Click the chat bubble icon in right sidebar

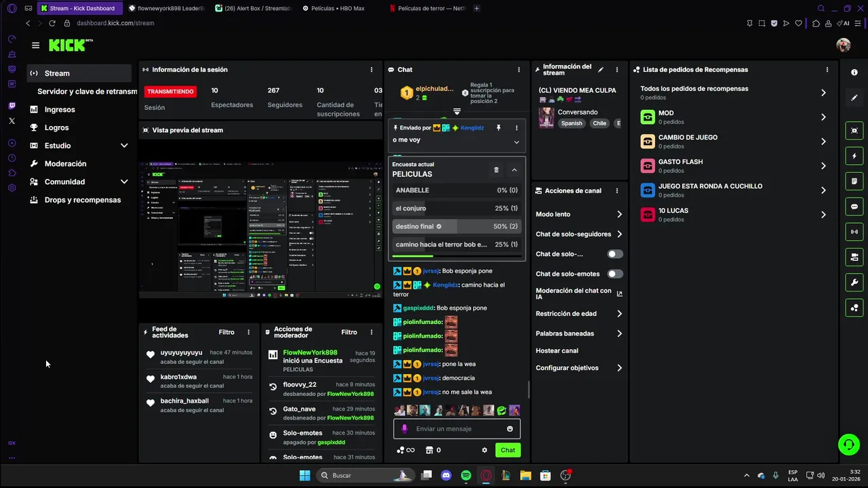[x=854, y=207]
